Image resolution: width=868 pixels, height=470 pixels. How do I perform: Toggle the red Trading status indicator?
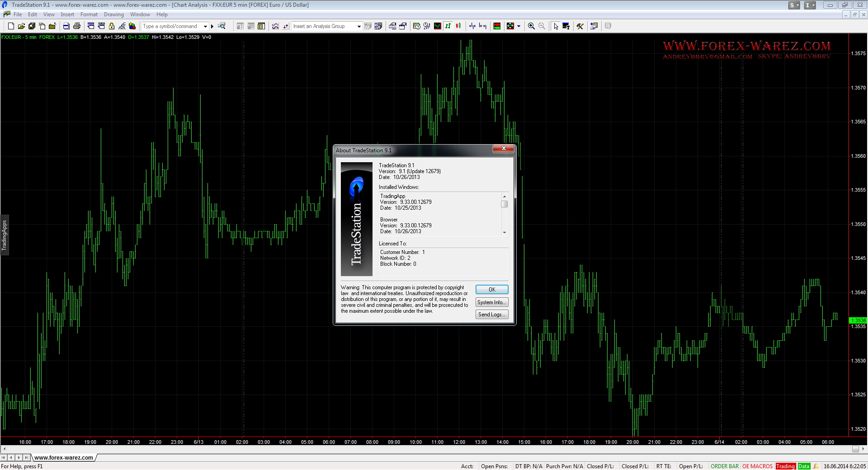coord(785,466)
